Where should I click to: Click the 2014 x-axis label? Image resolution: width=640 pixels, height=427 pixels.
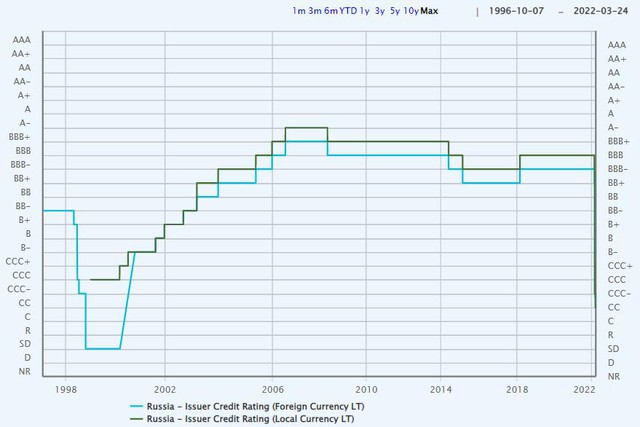(441, 389)
